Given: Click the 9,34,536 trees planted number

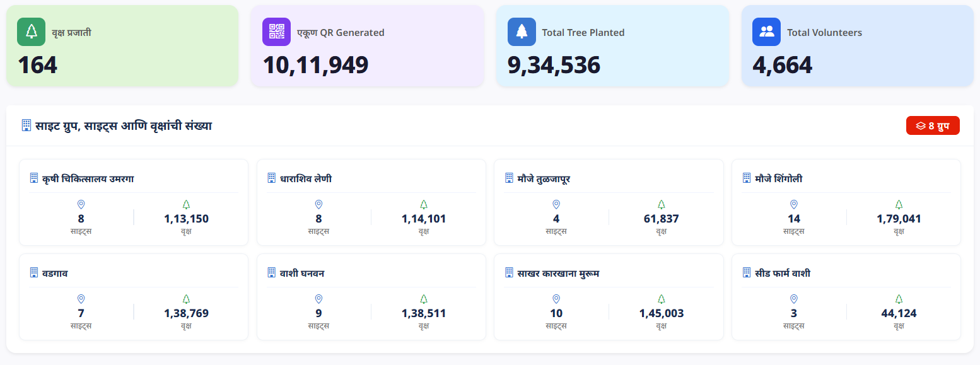Looking at the screenshot, I should pos(554,65).
